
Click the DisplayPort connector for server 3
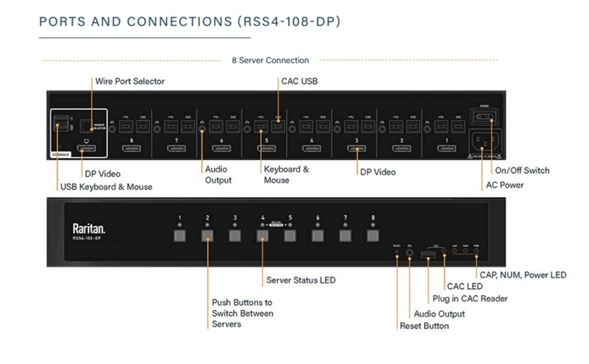[x=357, y=148]
